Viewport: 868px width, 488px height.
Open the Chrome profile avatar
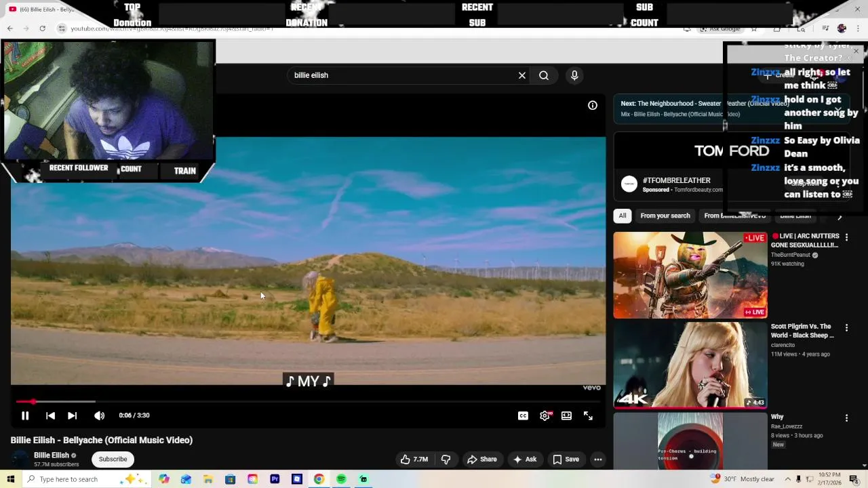click(x=842, y=28)
